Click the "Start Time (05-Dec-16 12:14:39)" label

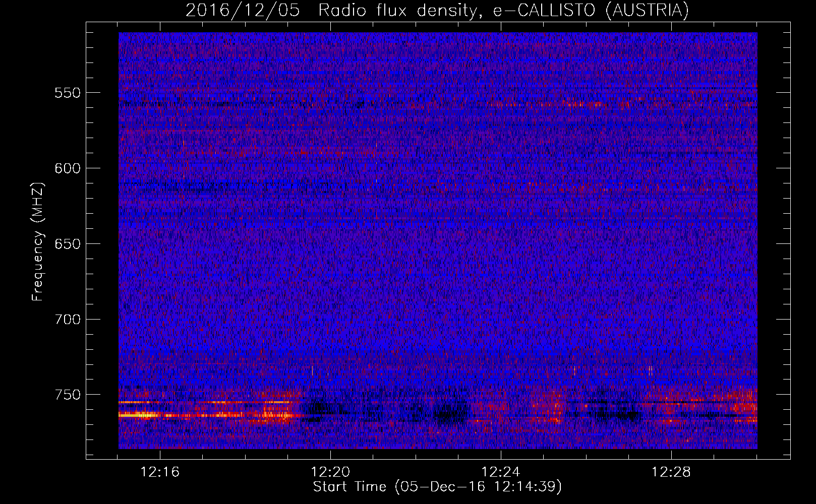tap(437, 487)
